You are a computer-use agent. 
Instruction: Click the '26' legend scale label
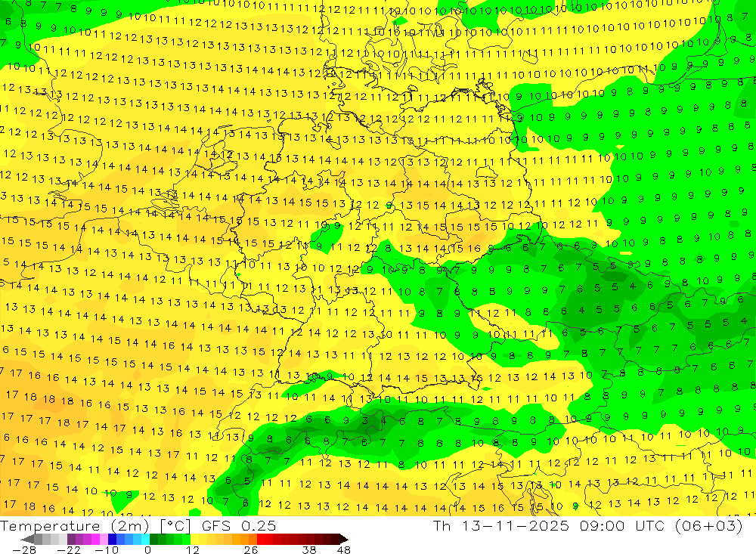[x=251, y=549]
